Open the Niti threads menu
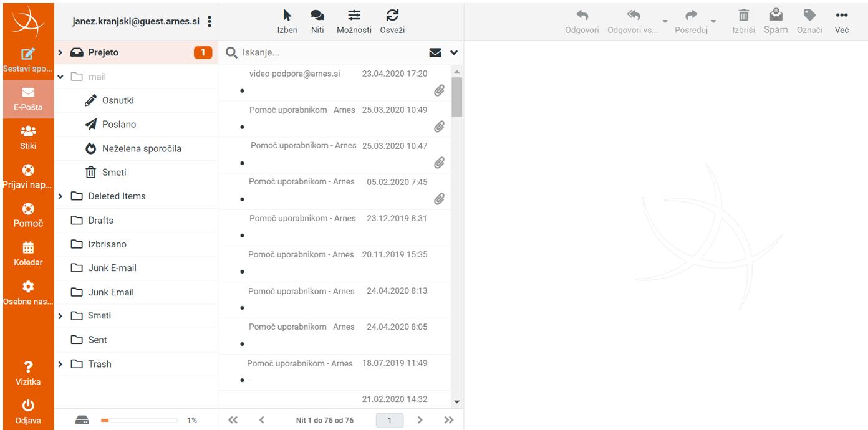Image resolution: width=868 pixels, height=430 pixels. (x=317, y=21)
